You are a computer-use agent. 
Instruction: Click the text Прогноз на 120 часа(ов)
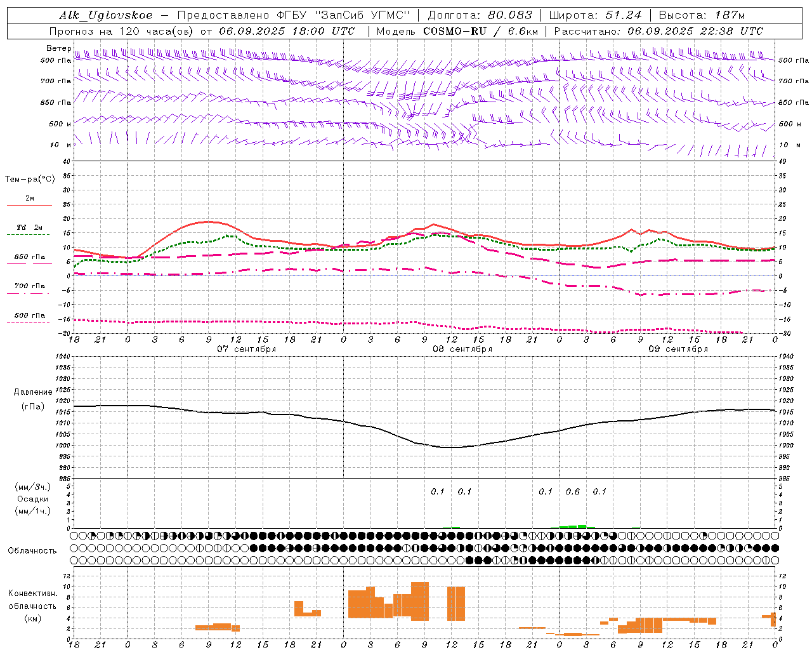pos(122,31)
